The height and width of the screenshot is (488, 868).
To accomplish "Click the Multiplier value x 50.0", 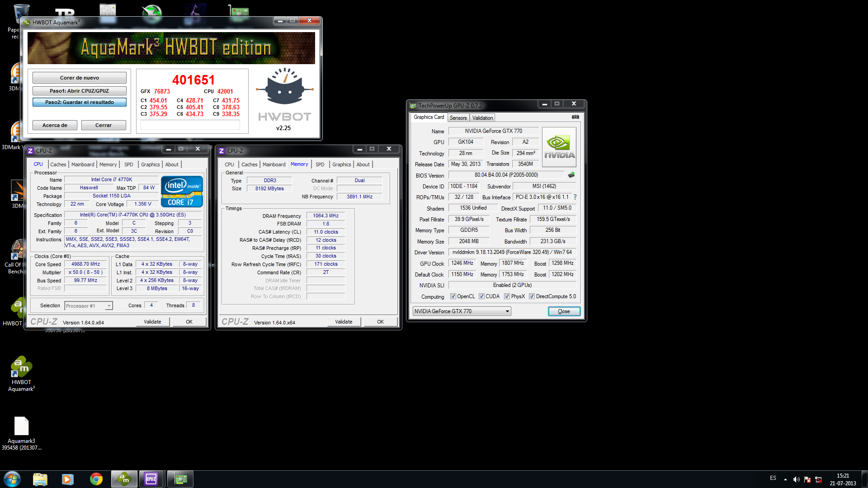I will tap(85, 272).
